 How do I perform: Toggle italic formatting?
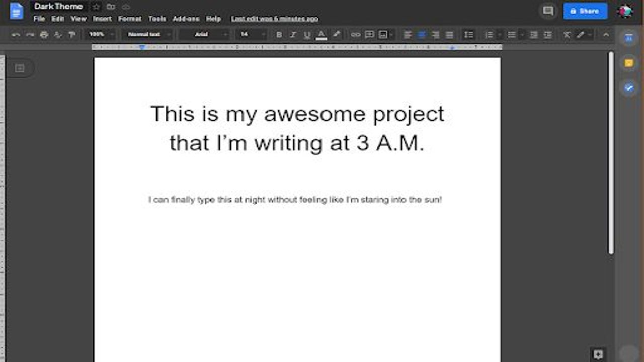293,35
